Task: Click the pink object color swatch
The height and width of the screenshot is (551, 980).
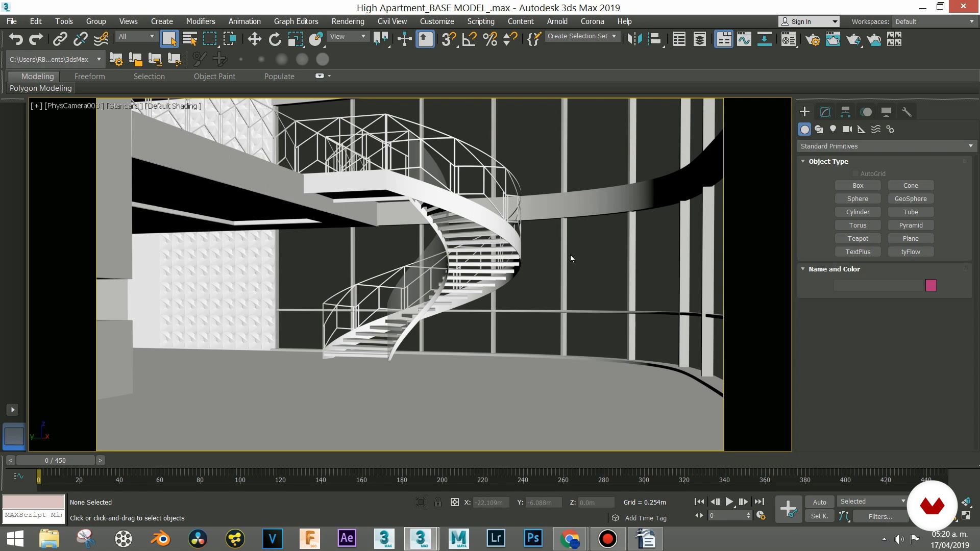Action: click(x=930, y=285)
